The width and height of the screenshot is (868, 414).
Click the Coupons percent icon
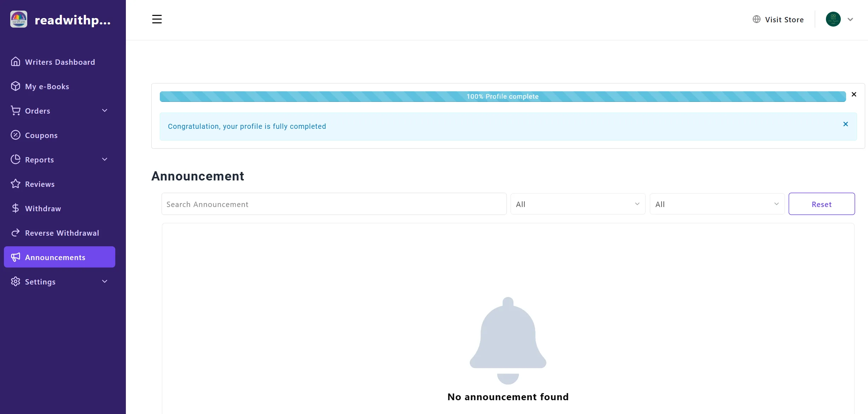pyautogui.click(x=16, y=135)
